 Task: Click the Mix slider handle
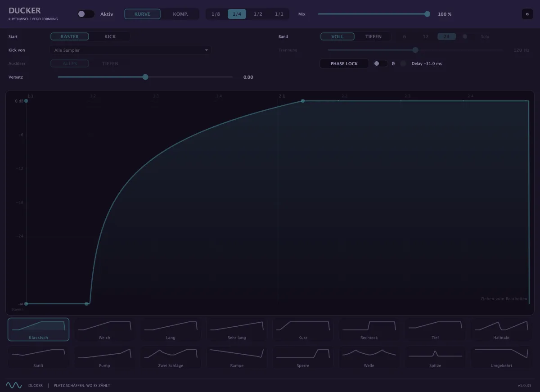click(x=427, y=14)
